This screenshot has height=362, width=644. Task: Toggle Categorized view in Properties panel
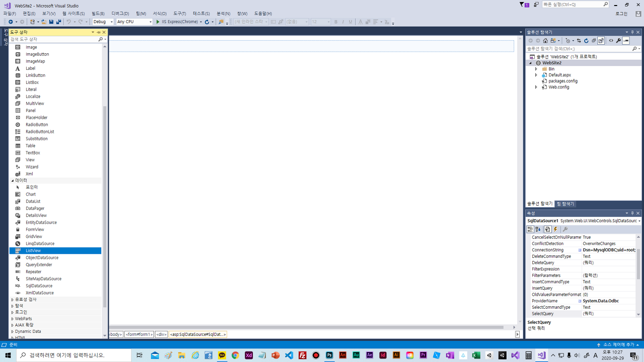[530, 229]
